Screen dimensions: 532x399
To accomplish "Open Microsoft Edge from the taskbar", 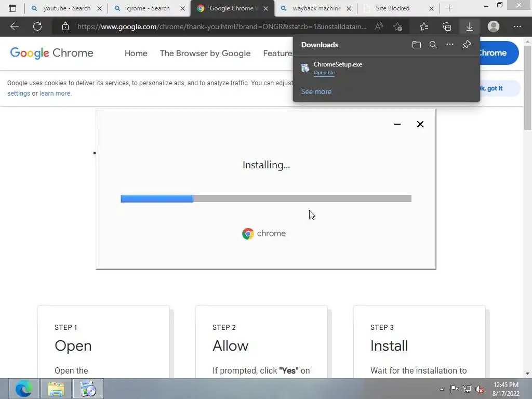I will click(23, 389).
